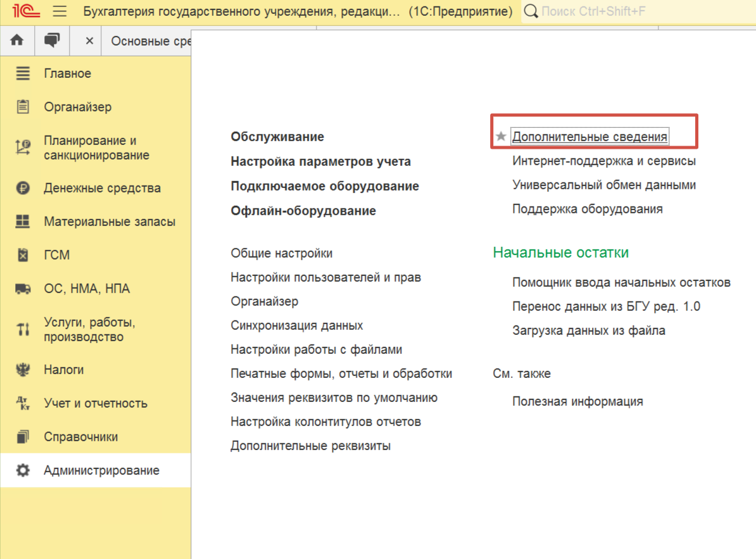Open Подключаемое оборудование
This screenshot has width=756, height=559.
click(325, 186)
